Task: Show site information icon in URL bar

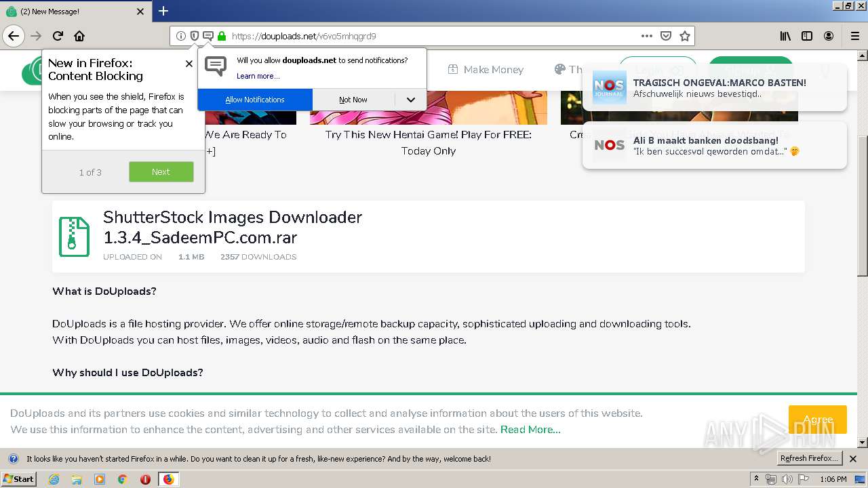Action: 181,36
